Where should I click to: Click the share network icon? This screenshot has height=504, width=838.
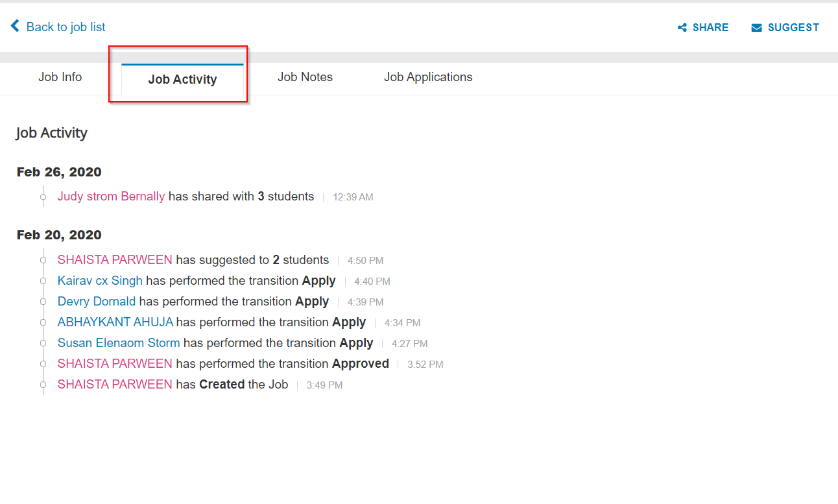[x=682, y=28]
